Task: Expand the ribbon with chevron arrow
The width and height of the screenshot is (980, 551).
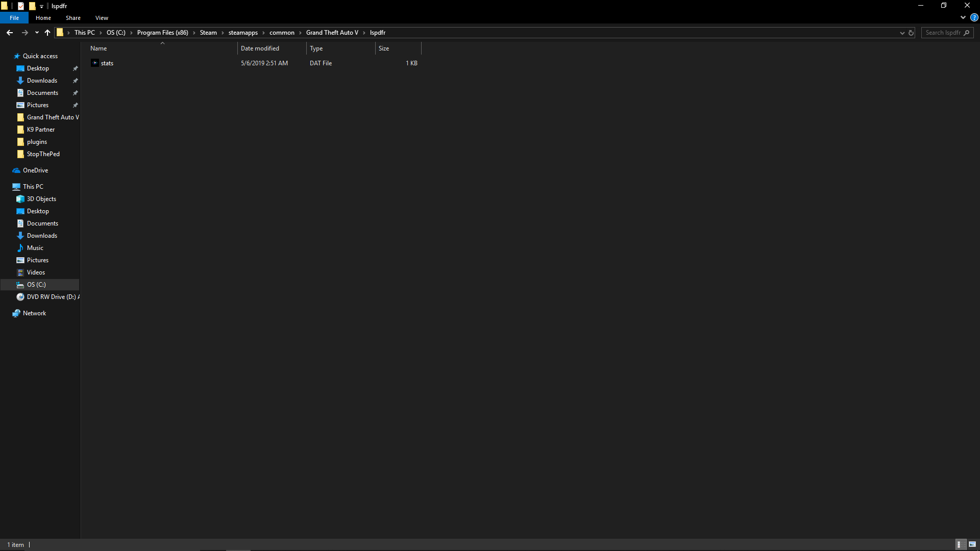Action: [963, 17]
